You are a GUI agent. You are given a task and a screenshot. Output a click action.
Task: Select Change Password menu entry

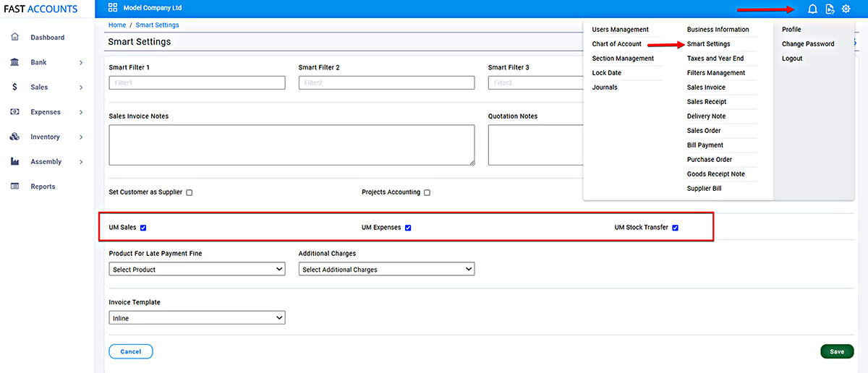pyautogui.click(x=808, y=44)
